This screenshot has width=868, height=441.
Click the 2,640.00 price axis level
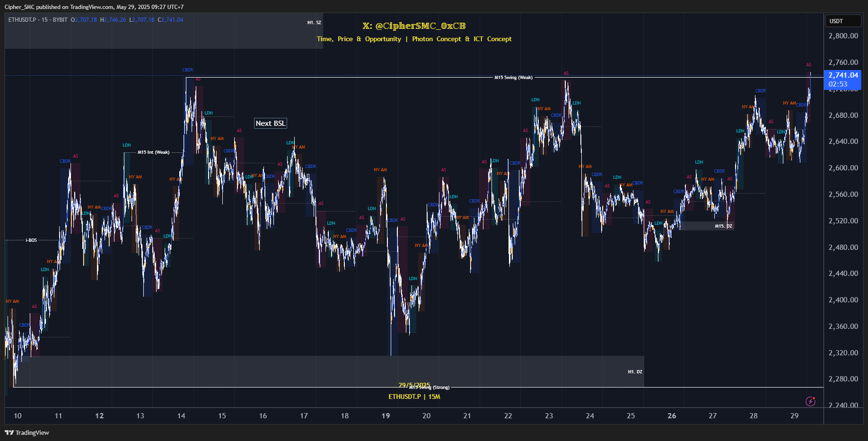843,141
